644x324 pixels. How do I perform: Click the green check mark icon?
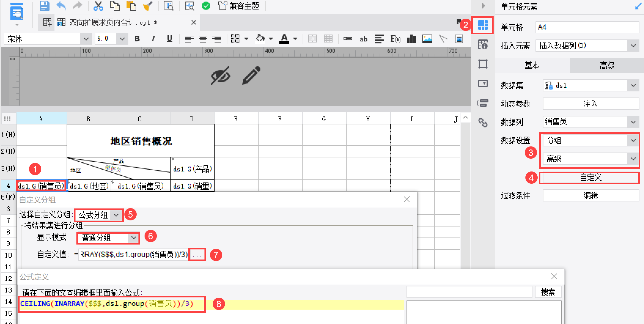(206, 6)
